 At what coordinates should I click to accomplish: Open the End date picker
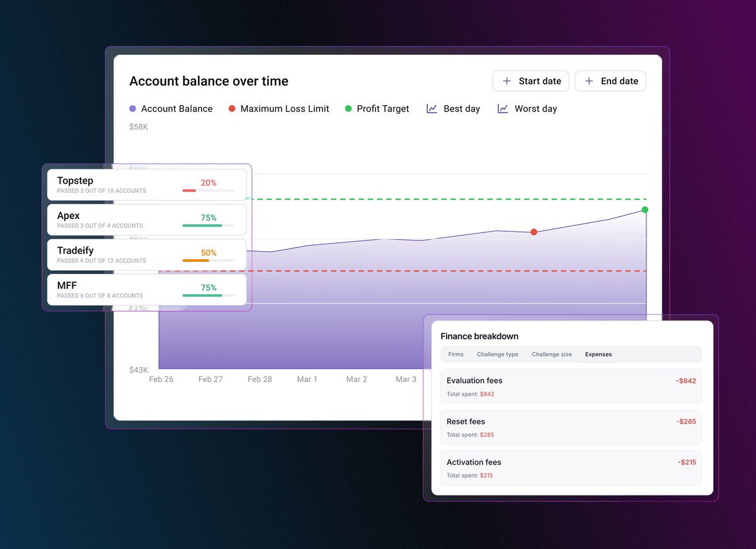(x=610, y=81)
